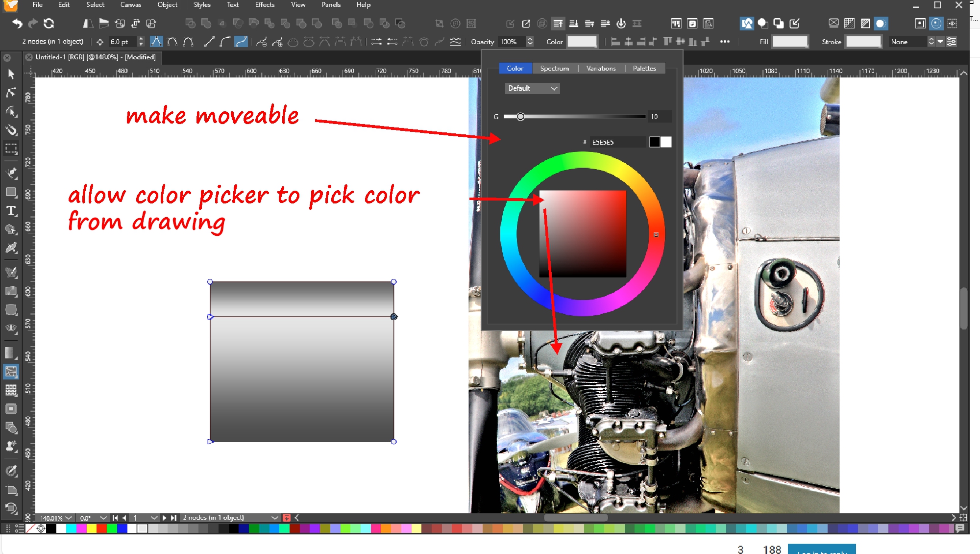Click the Flip Horizontal icon in the toolbar

88,23
